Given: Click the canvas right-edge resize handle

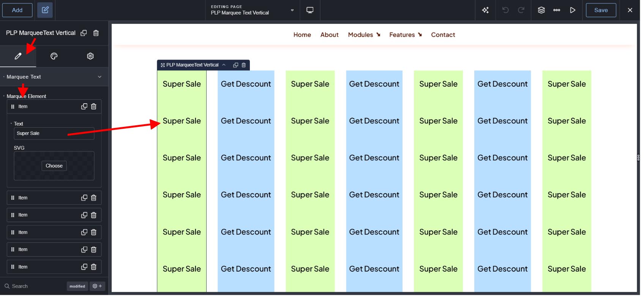Looking at the screenshot, I should click(638, 158).
